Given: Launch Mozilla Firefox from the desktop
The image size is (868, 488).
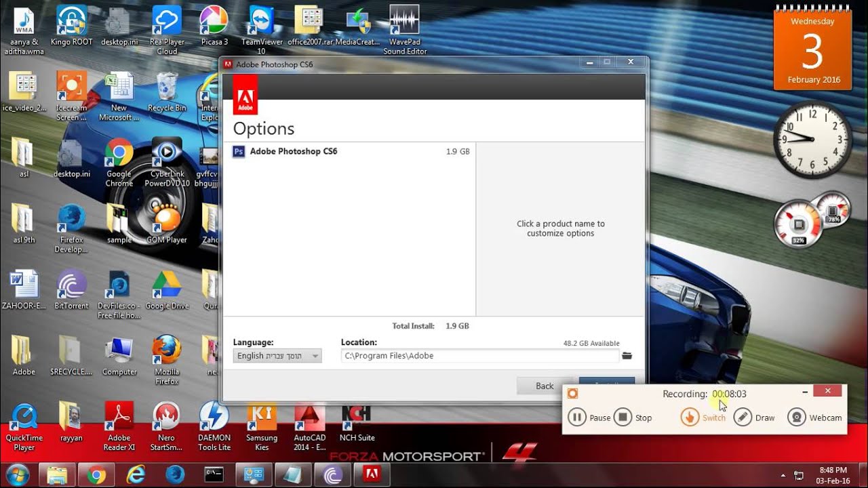Looking at the screenshot, I should tap(167, 361).
